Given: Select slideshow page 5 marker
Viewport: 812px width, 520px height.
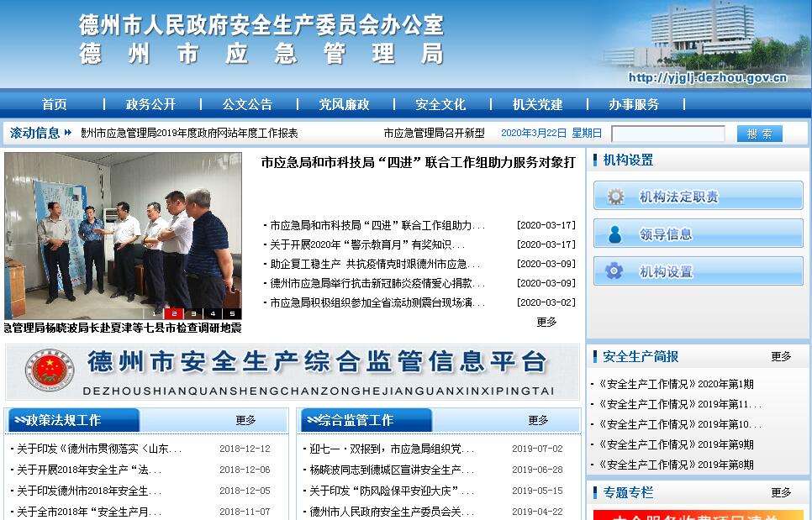Looking at the screenshot, I should [x=232, y=313].
